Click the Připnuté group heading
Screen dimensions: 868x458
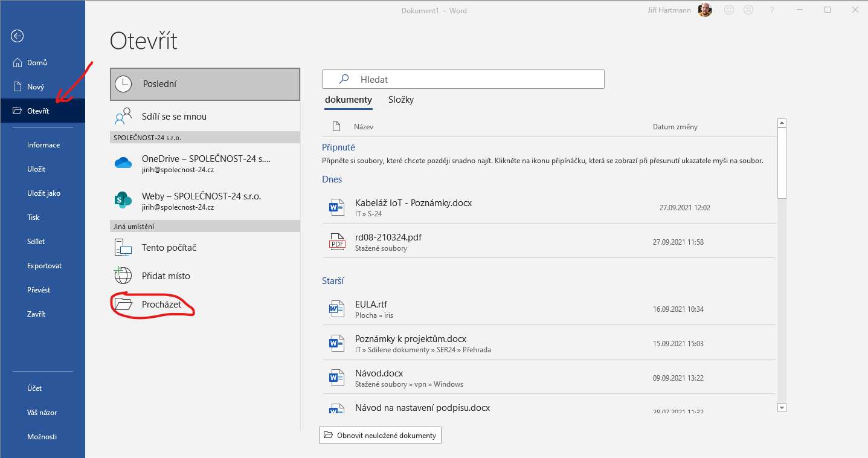pyautogui.click(x=338, y=147)
